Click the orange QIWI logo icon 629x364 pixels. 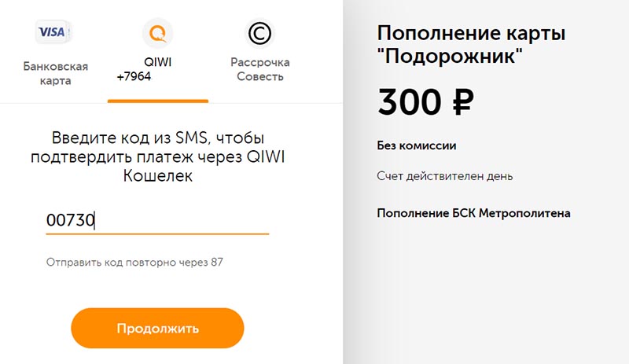click(x=158, y=33)
